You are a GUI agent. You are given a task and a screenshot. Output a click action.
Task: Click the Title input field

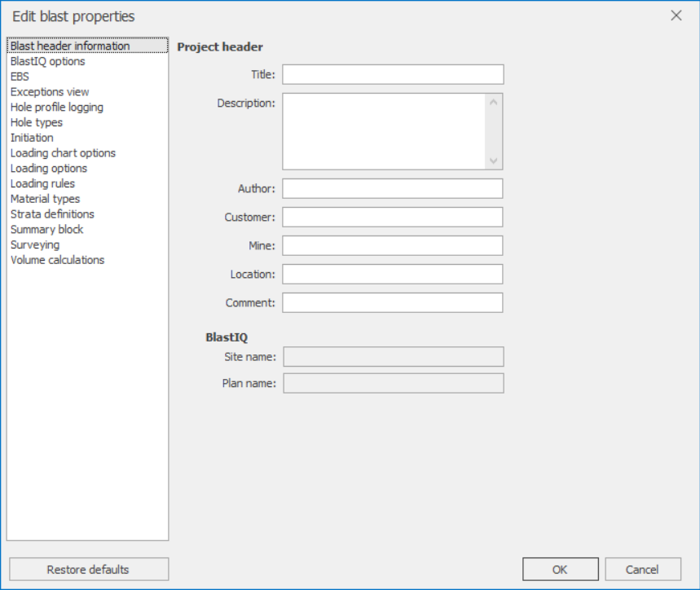(393, 74)
